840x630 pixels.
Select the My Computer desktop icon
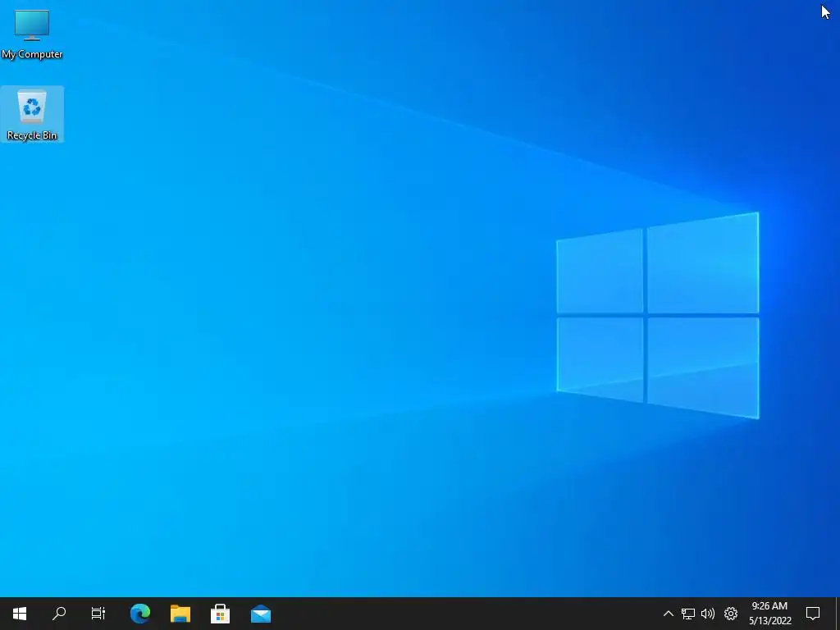pos(32,34)
